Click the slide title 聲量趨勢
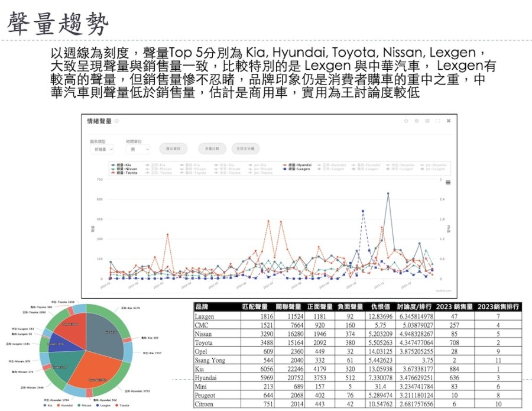Viewport: 532px width, 411px height. pos(57,23)
